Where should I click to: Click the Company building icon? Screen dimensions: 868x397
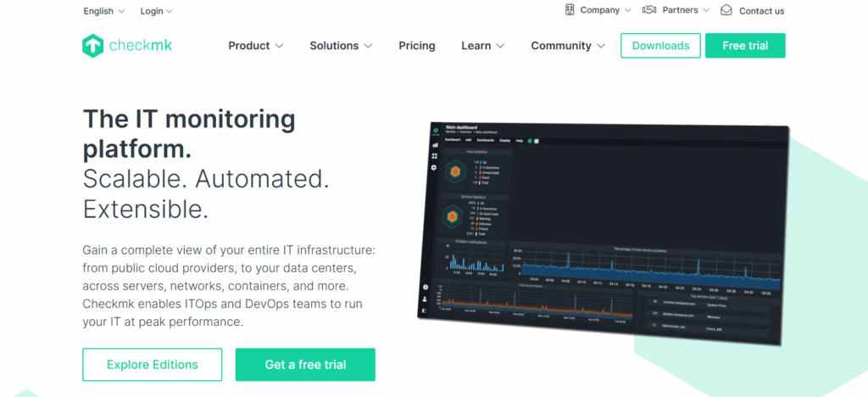point(570,10)
